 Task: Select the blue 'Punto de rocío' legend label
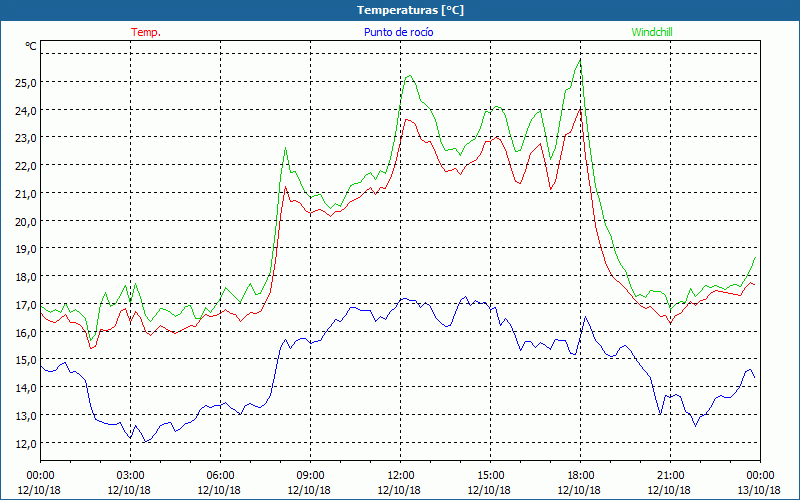[398, 32]
